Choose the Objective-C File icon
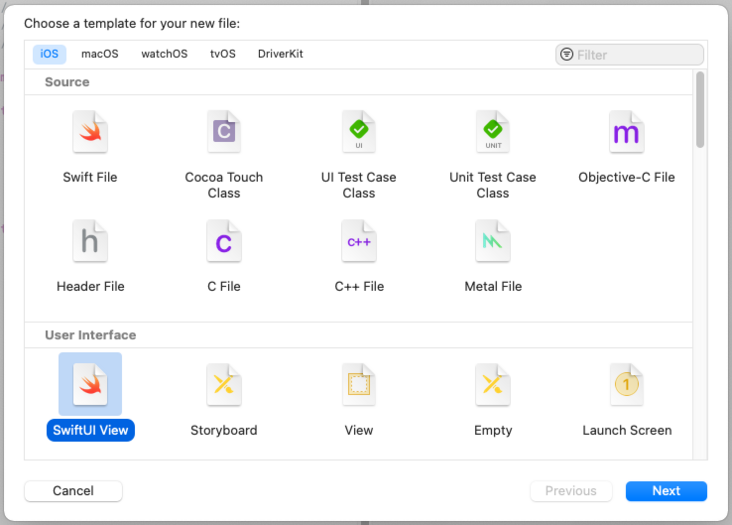Image resolution: width=732 pixels, height=525 pixels. (626, 132)
